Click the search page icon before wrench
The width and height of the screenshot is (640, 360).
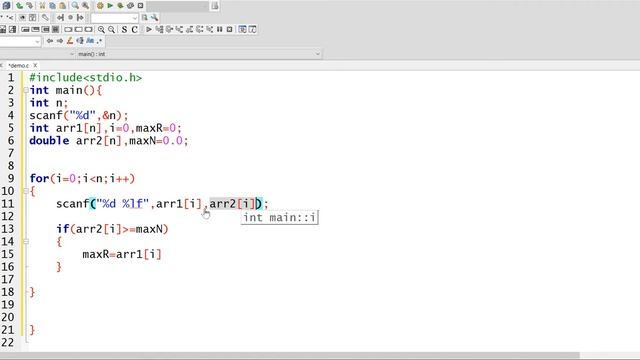coord(144,18)
